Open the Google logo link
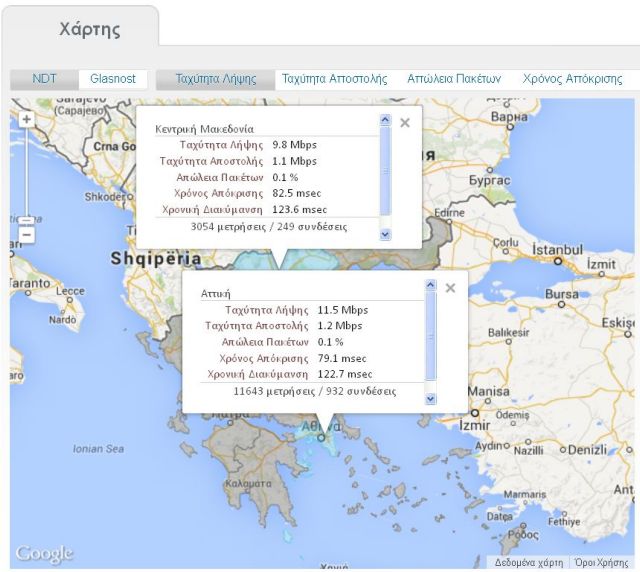Screen dimensions: 640x572 pos(44,554)
